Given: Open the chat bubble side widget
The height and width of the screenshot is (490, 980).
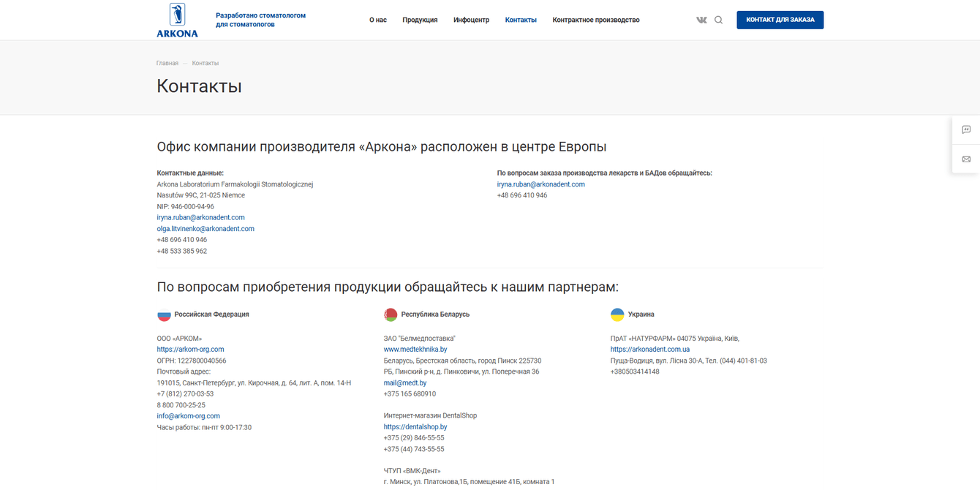Looking at the screenshot, I should (966, 129).
